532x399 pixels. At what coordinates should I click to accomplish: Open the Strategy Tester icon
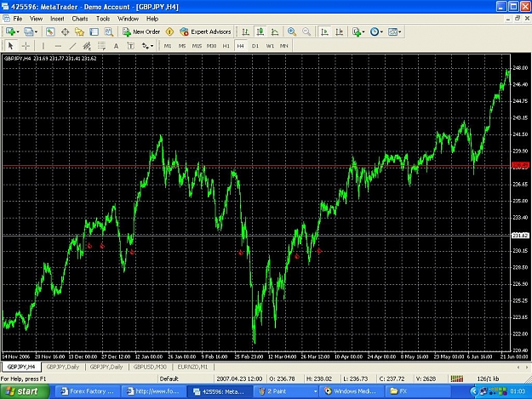click(x=109, y=31)
